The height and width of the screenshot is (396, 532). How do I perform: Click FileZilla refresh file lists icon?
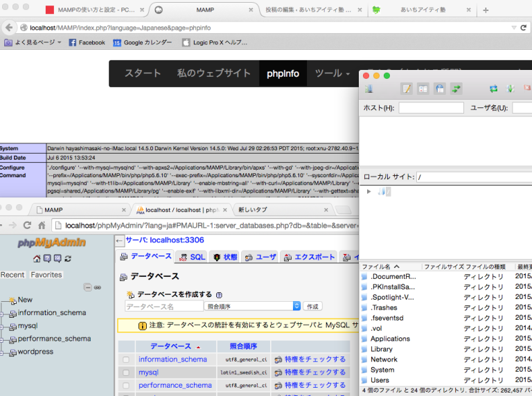(494, 89)
